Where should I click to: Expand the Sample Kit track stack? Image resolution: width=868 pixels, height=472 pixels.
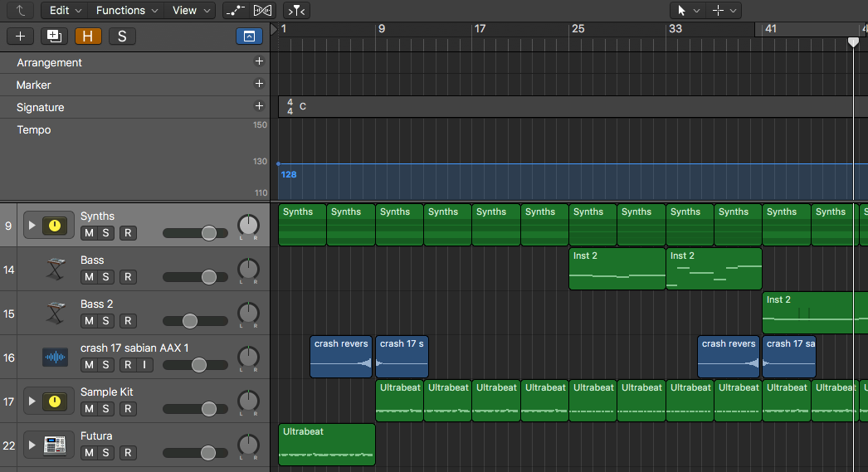pos(32,401)
